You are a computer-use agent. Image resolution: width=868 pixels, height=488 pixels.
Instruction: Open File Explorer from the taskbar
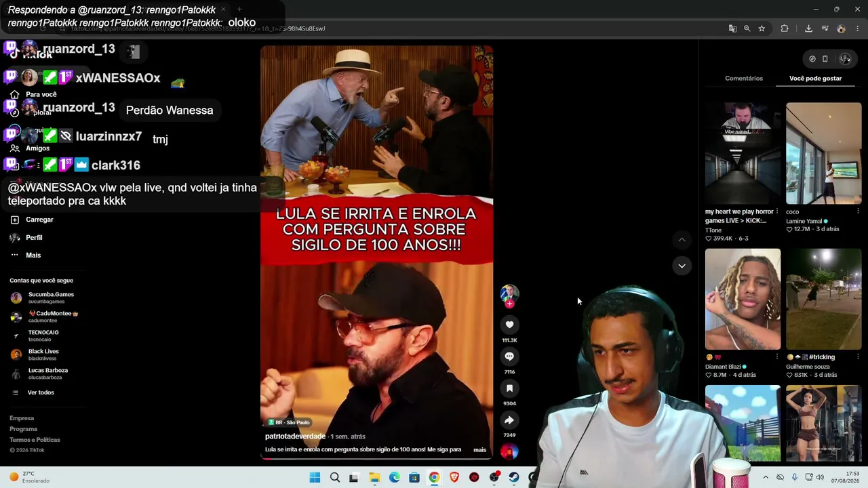(x=374, y=478)
